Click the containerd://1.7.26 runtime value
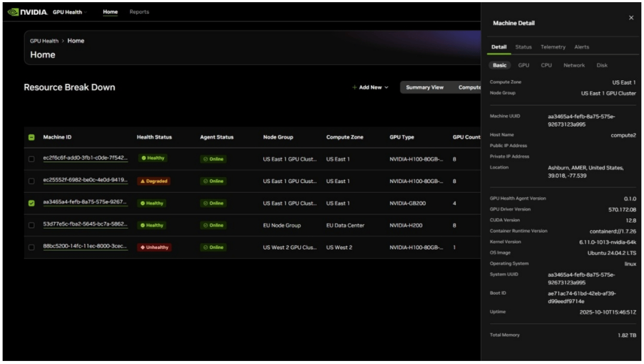This screenshot has height=364, width=644. pos(613,231)
